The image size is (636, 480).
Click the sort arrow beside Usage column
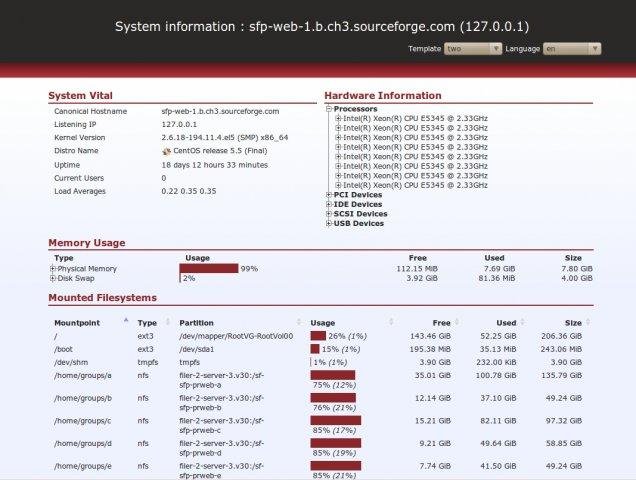click(391, 322)
